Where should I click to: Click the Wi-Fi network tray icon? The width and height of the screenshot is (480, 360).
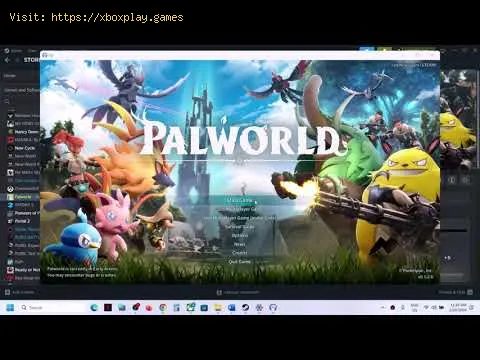coord(426,307)
